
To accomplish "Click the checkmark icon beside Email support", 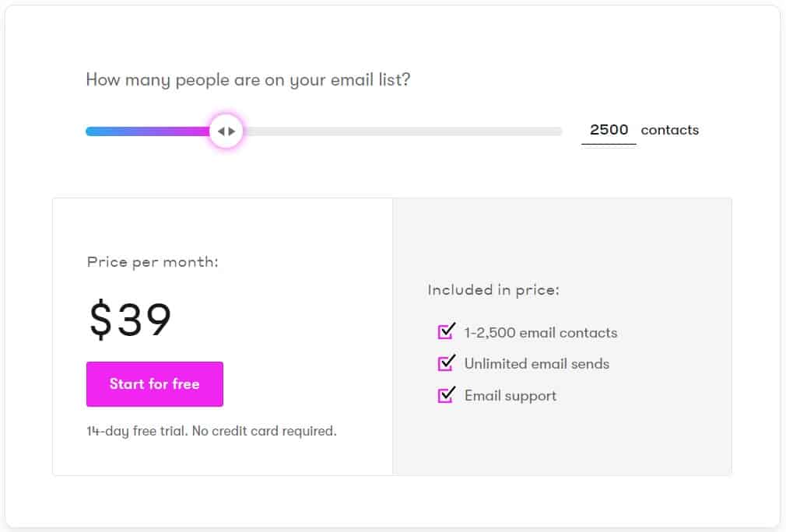I will [x=446, y=396].
